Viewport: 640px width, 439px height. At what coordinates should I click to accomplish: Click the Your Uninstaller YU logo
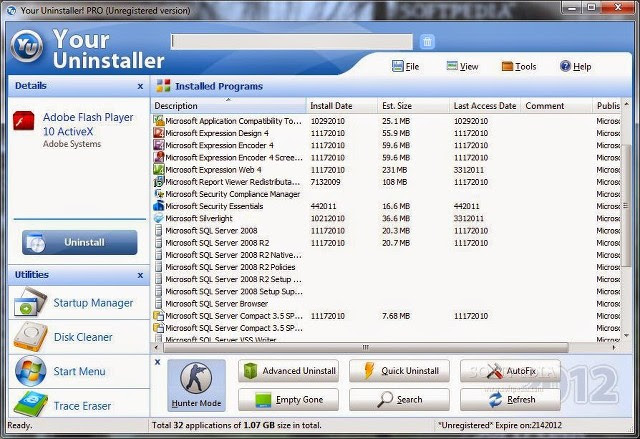pos(27,46)
